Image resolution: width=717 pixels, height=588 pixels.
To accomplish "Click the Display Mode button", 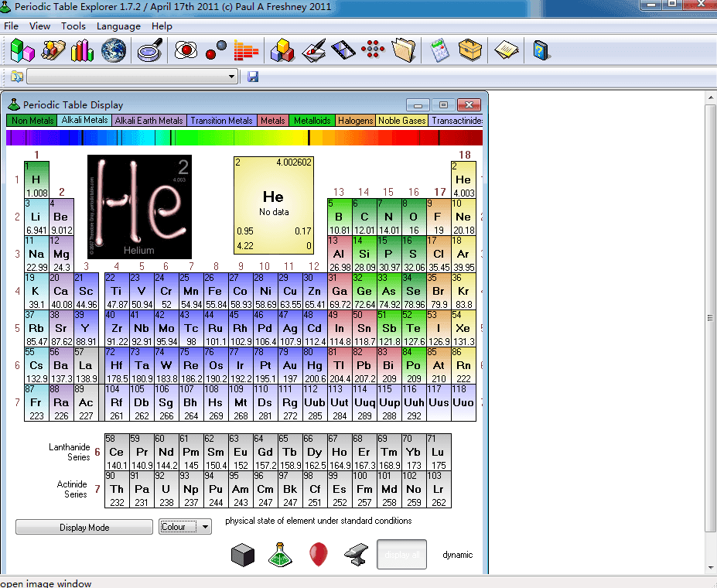I will click(84, 526).
